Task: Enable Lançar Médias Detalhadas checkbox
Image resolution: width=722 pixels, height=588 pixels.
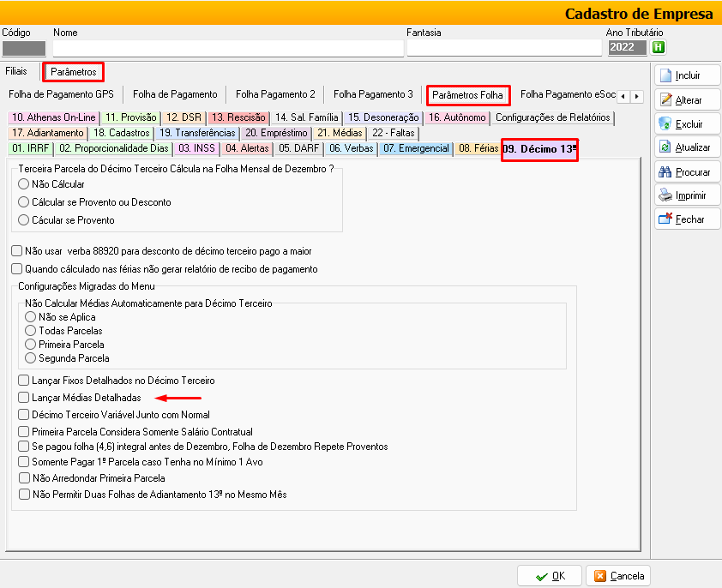Action: (23, 398)
